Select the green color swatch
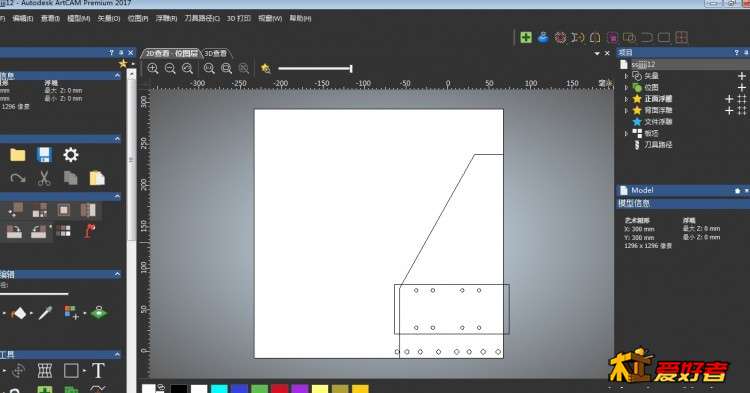The image size is (750, 393). (260, 389)
